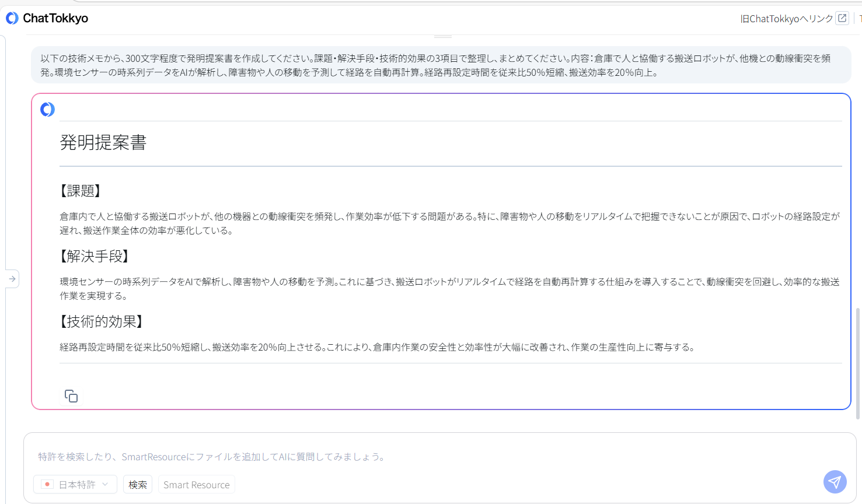This screenshot has width=862, height=504.
Task: Click the ChatTokkyo title text
Action: (x=55, y=19)
